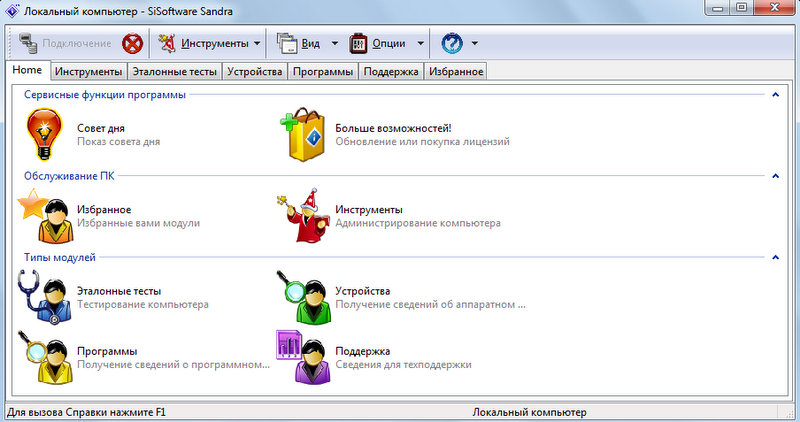Open the Опции toolbar dropdown arrow

tap(420, 43)
